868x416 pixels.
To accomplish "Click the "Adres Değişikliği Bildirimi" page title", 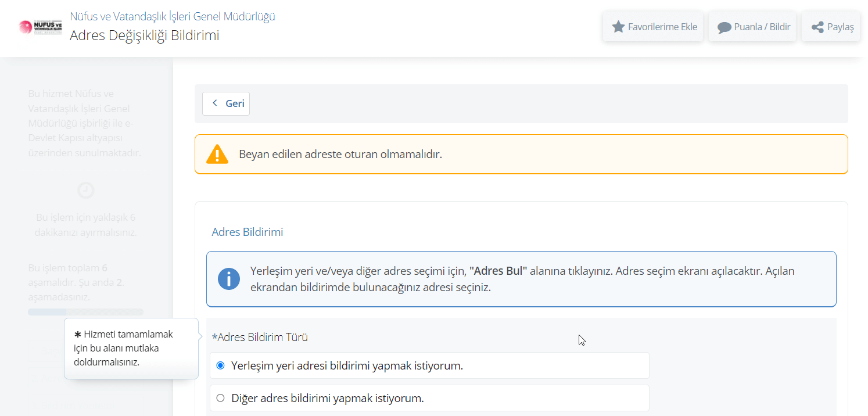I will (x=144, y=35).
